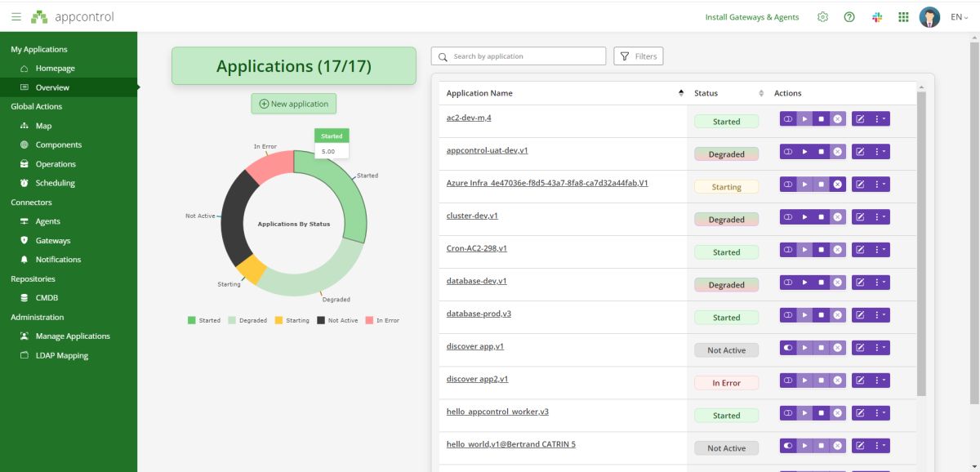The width and height of the screenshot is (980, 472).
Task: Open ac2-dev-m,4 application link
Action: tap(469, 118)
